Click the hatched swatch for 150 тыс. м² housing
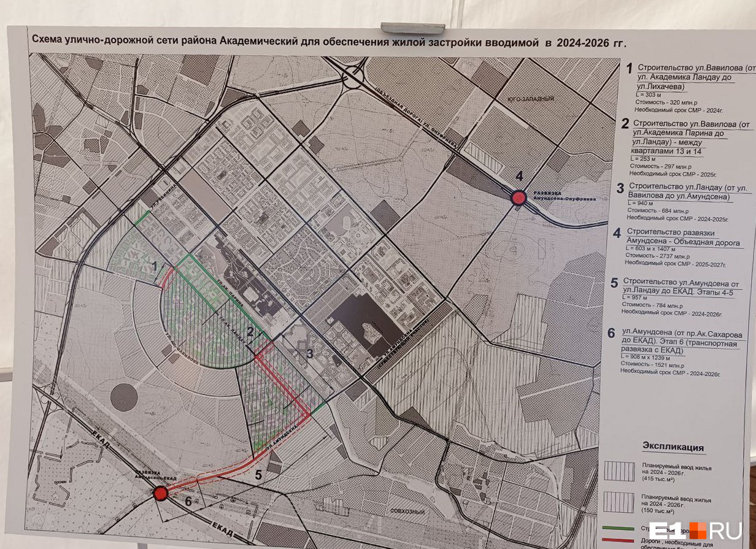 click(619, 501)
